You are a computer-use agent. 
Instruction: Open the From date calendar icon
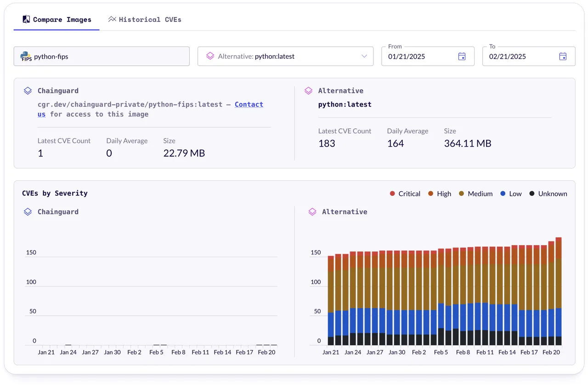(x=462, y=56)
